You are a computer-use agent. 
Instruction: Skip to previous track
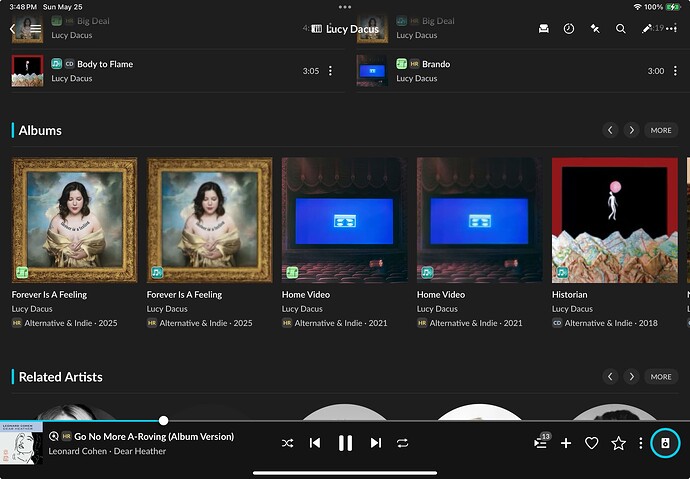[315, 443]
